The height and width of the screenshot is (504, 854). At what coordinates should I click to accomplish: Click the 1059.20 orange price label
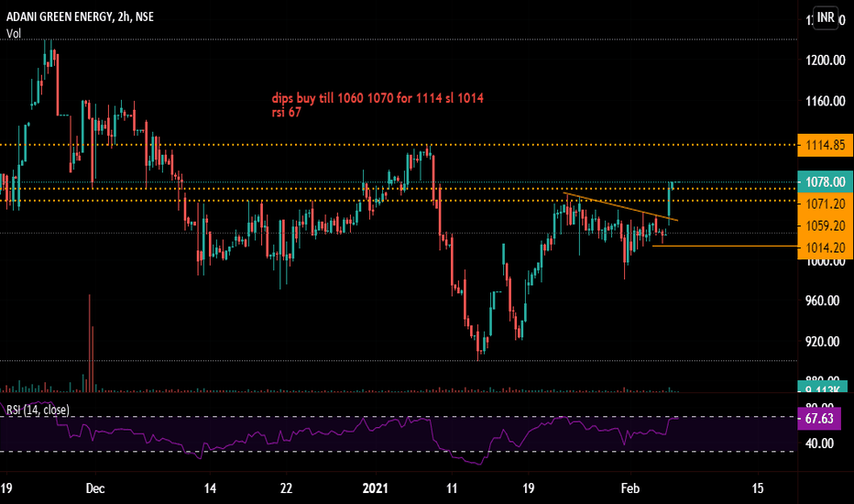pos(825,225)
